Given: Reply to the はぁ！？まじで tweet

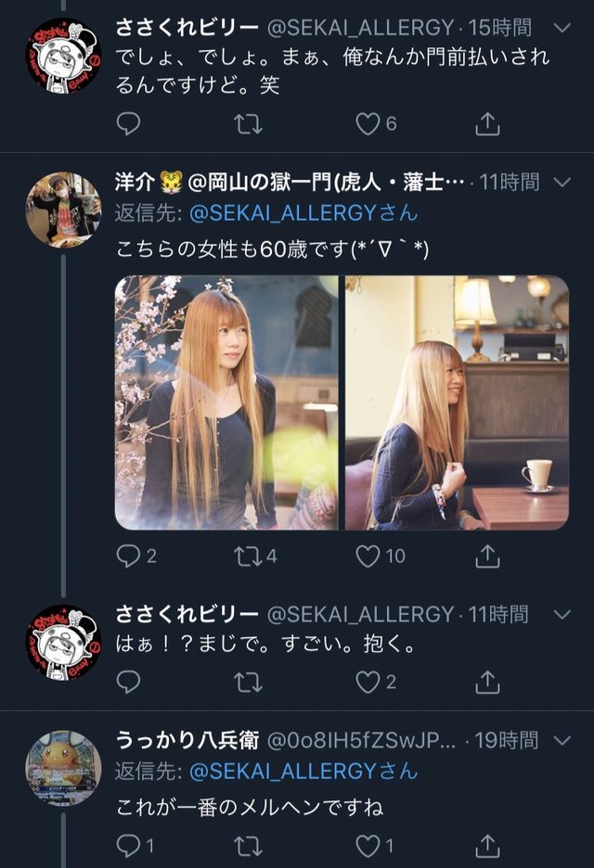Looking at the screenshot, I should pyautogui.click(x=128, y=682).
